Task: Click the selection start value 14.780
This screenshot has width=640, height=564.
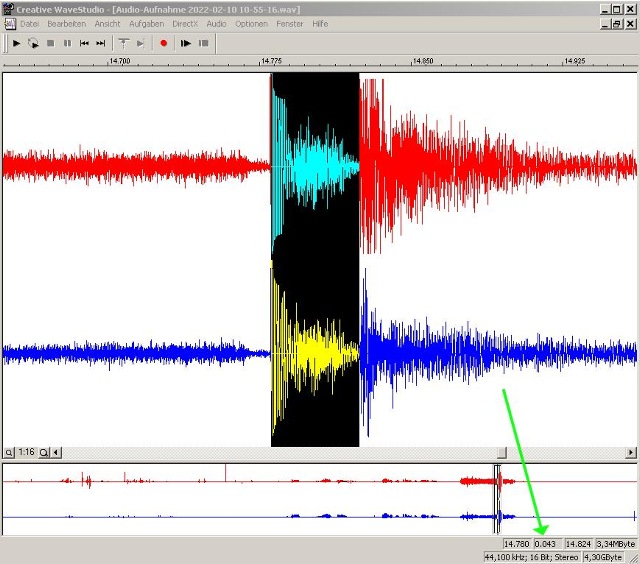Action: coord(516,544)
